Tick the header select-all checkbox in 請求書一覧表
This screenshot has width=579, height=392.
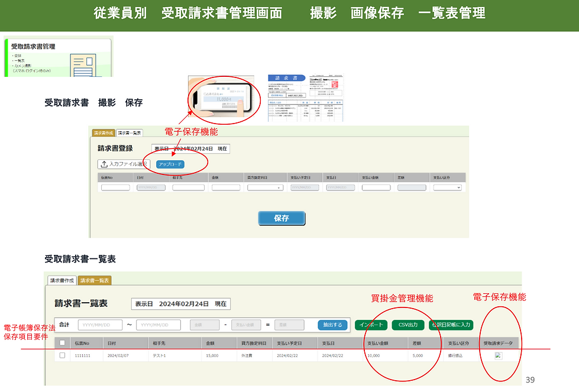[63, 343]
